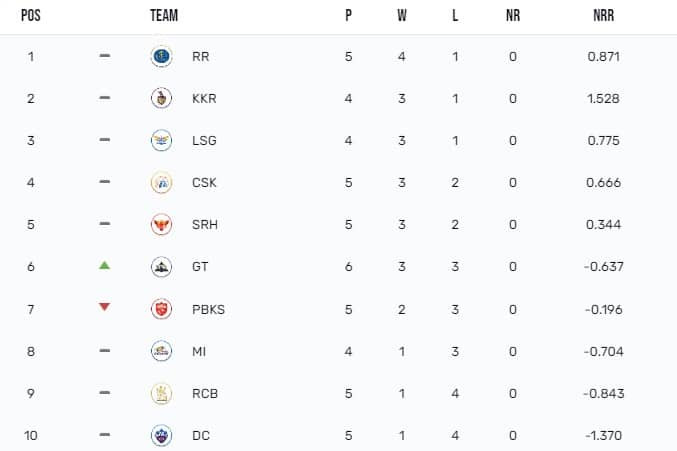Click RCB's NRR value -0.843
The image size is (677, 451).
pyautogui.click(x=604, y=394)
